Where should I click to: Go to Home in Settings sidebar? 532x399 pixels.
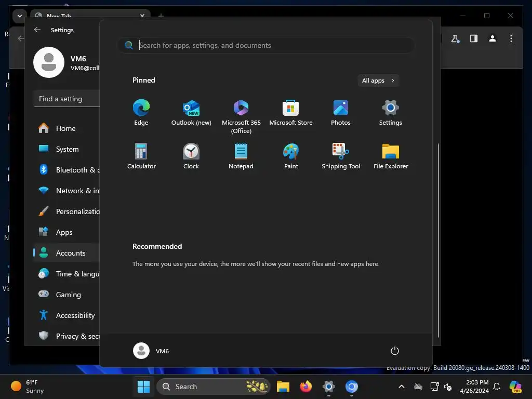[66, 128]
